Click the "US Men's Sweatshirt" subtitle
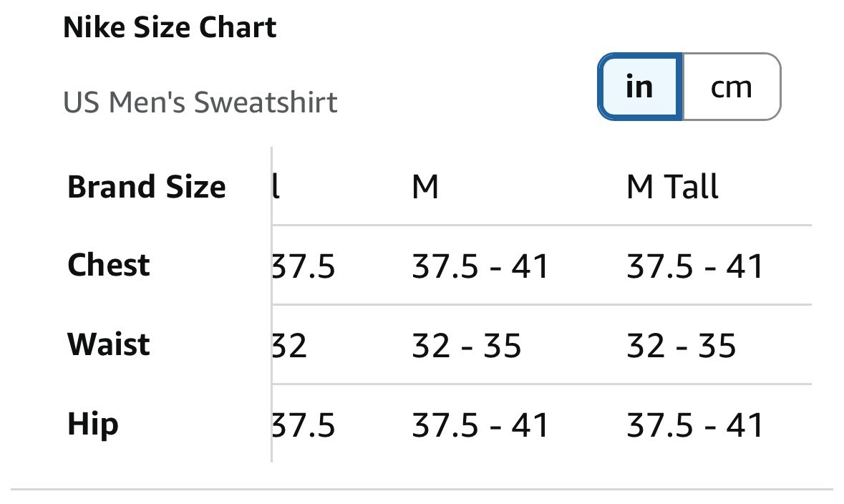844x504 pixels. pyautogui.click(x=200, y=102)
